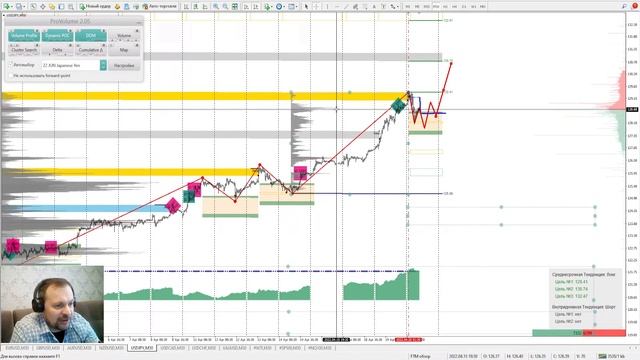The image size is (640, 360).
Task: Switch chart to line chart
Action: click(x=205, y=7)
